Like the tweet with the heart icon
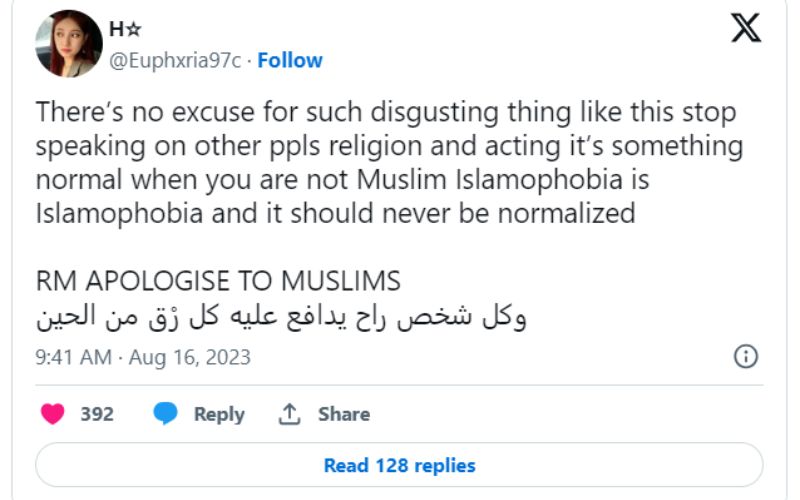 53,414
